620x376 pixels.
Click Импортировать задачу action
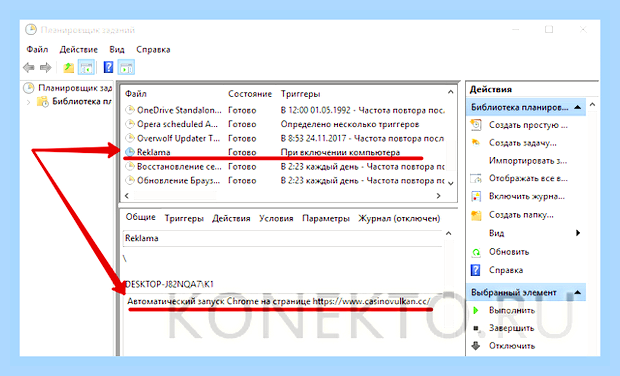(528, 161)
